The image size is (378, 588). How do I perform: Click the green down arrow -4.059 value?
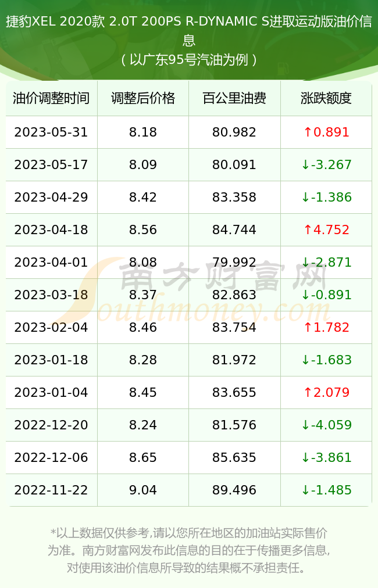tap(326, 425)
